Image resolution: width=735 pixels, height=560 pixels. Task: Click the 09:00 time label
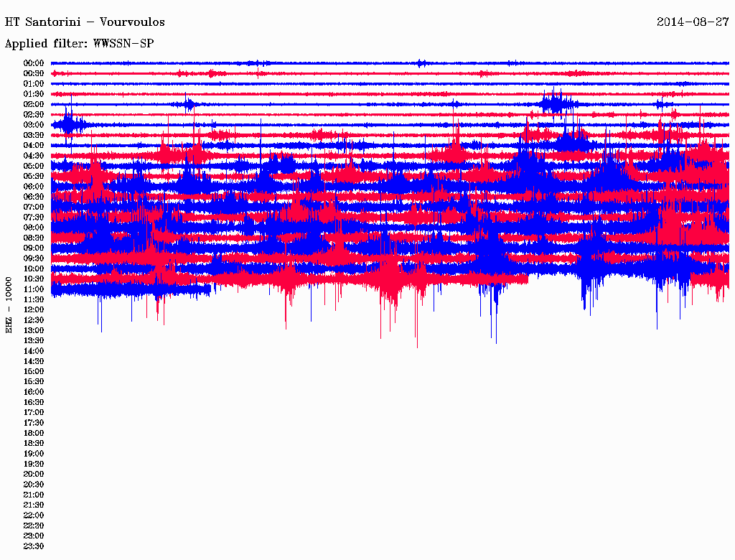tap(34, 248)
